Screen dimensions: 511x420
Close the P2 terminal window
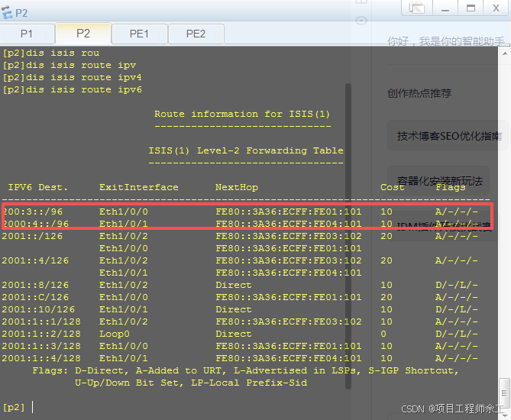496,8
